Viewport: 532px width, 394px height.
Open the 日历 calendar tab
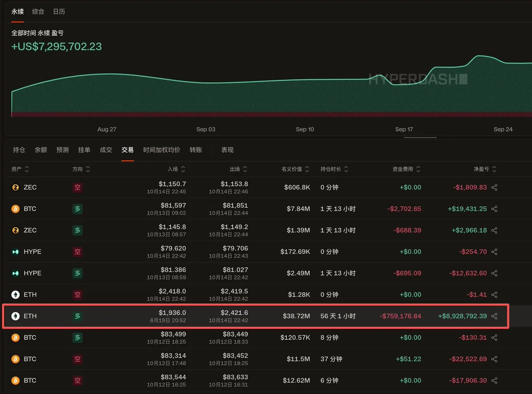[x=59, y=12]
